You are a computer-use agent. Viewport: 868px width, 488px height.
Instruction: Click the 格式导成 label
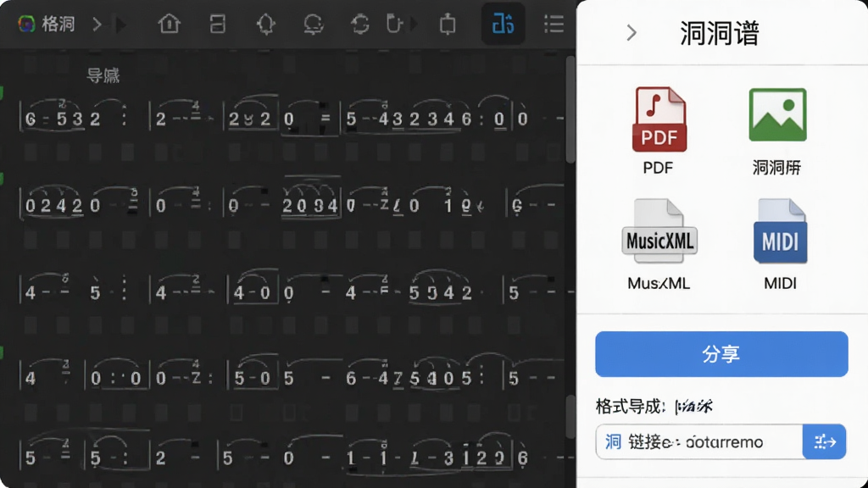(631, 407)
